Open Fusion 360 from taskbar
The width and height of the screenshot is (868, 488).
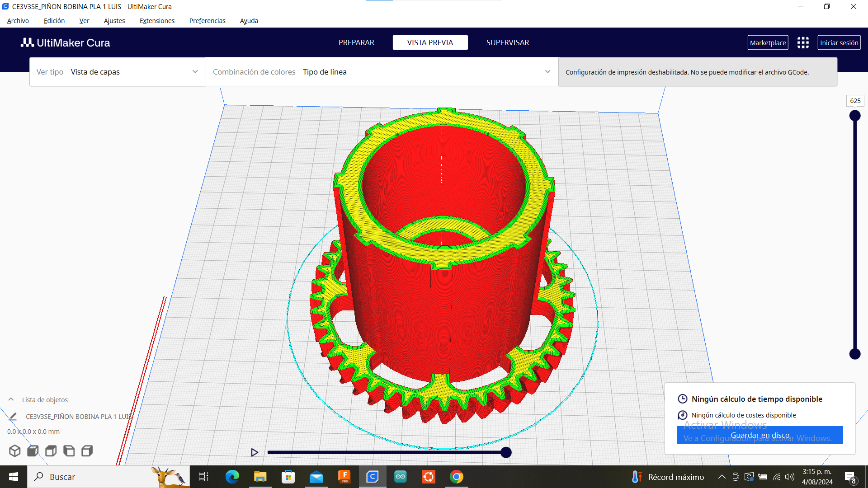coord(344,477)
